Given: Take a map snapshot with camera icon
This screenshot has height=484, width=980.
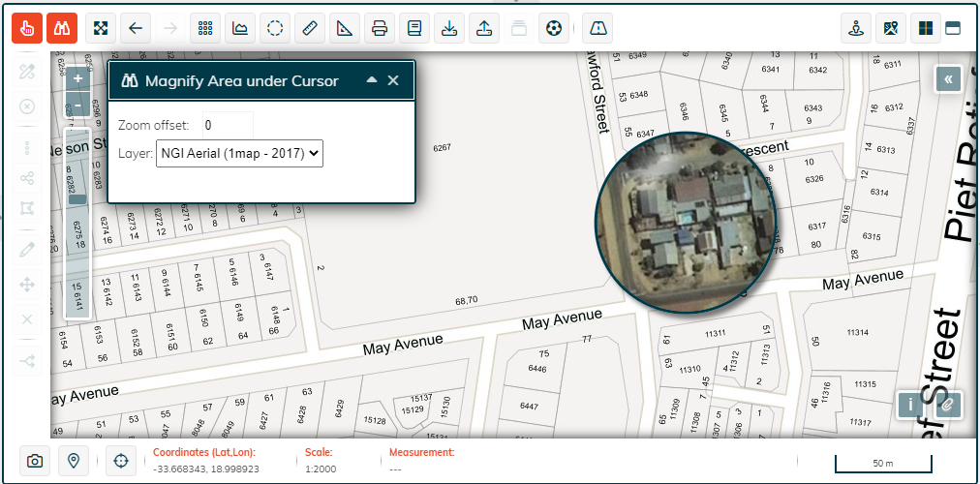Looking at the screenshot, I should click(x=35, y=462).
